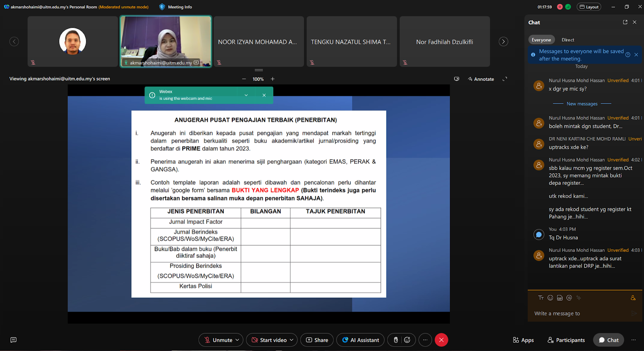The height and width of the screenshot is (351, 644).
Task: Click the 'uptracks xde ke?' message
Action: (x=569, y=147)
